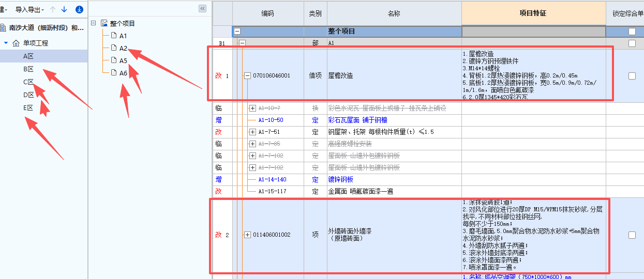The height and width of the screenshot is (279, 644).
Task: Expand item 011406001002 using its plus box
Action: [x=247, y=235]
